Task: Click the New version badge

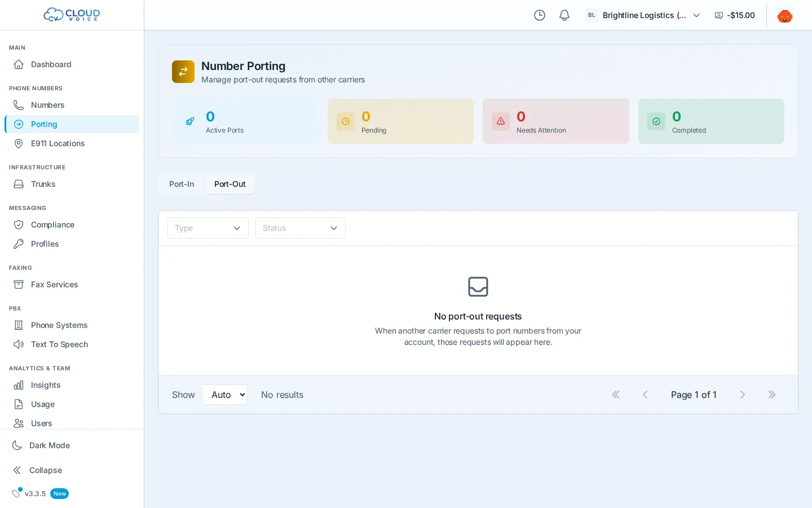Action: click(x=60, y=493)
